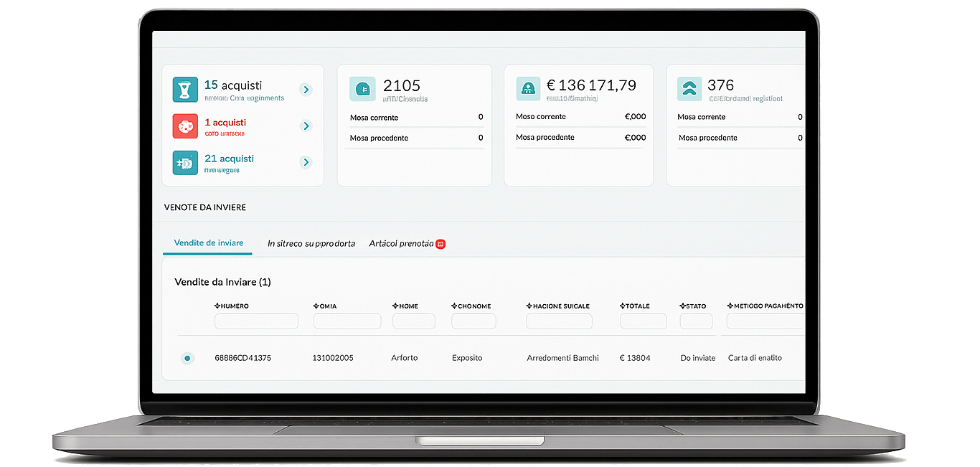Click the icon next to 2105 counter

tap(362, 89)
